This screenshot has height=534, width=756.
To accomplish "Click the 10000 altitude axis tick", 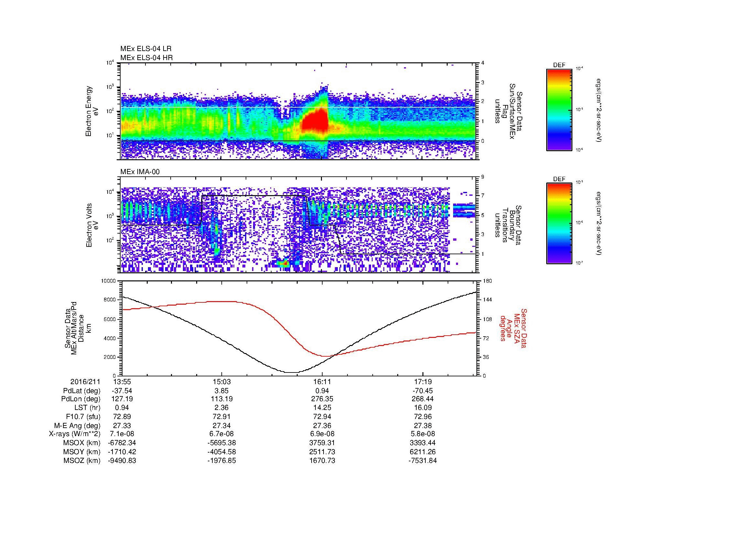I will pyautogui.click(x=108, y=281).
